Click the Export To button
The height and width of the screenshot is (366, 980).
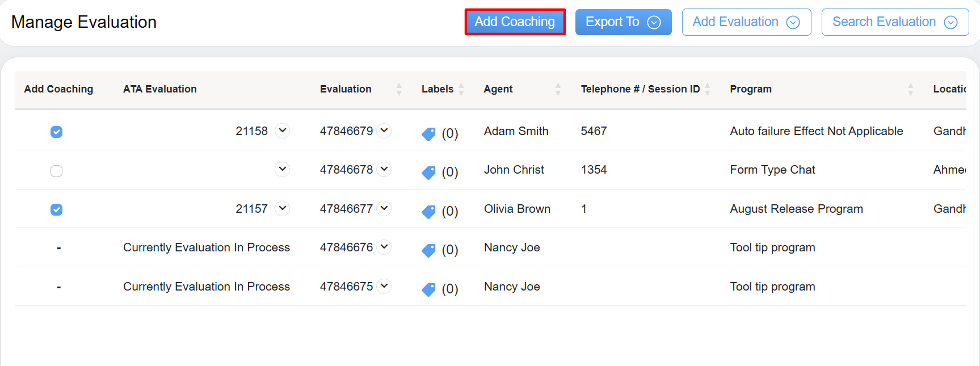[x=623, y=22]
